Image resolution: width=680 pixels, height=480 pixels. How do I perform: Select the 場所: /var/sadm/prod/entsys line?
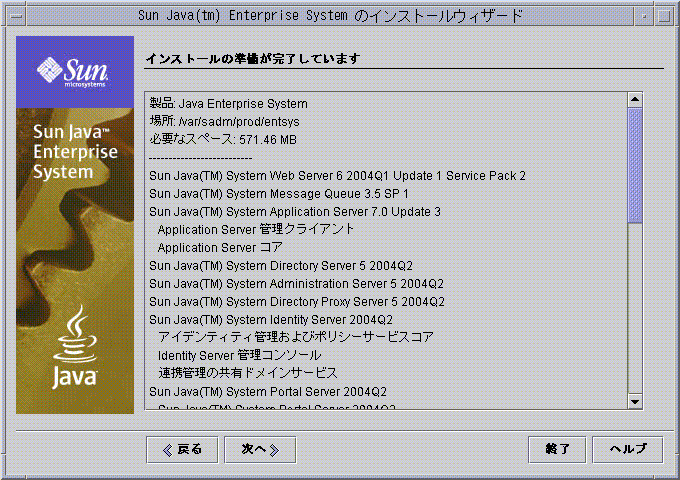tap(224, 122)
